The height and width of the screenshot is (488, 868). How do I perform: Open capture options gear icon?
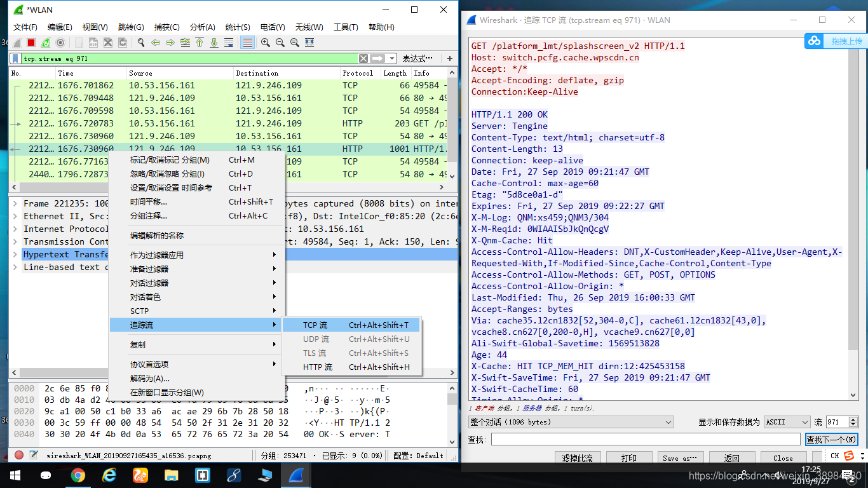click(x=60, y=43)
